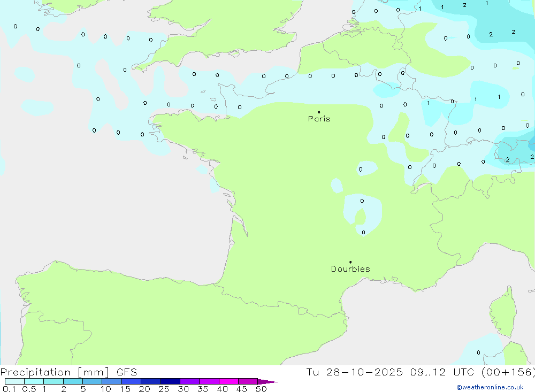Pick the legend swatch between 0.1 and 0.5
The height and width of the screenshot is (392, 535).
tap(14, 381)
